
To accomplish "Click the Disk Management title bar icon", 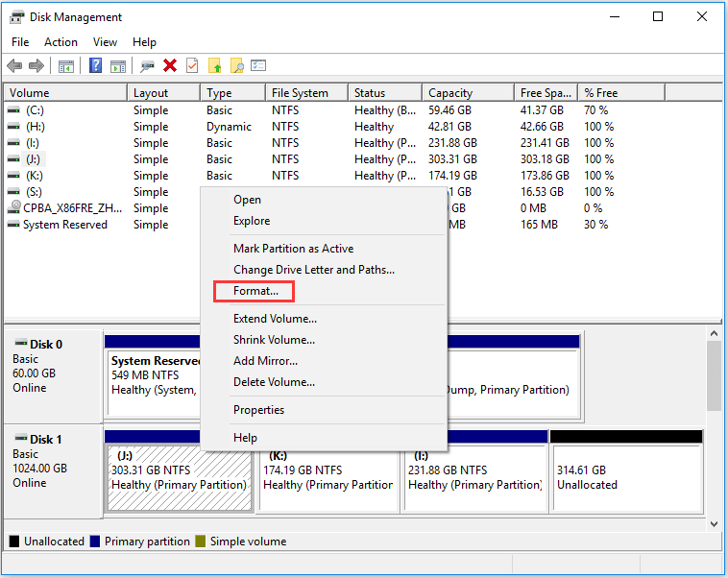I will 16,17.
